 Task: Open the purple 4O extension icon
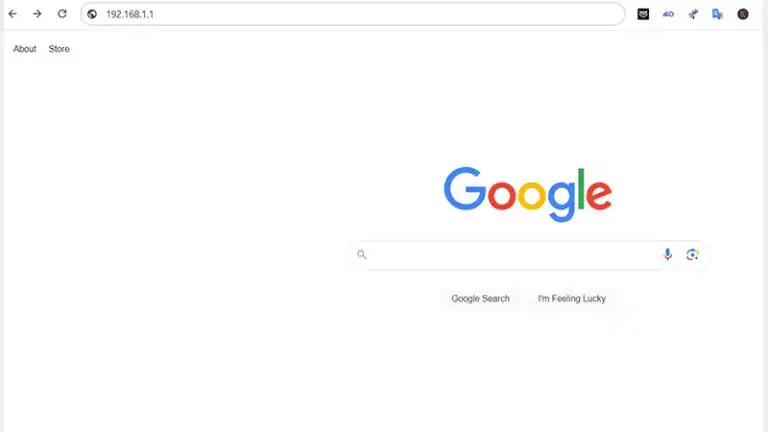668,14
